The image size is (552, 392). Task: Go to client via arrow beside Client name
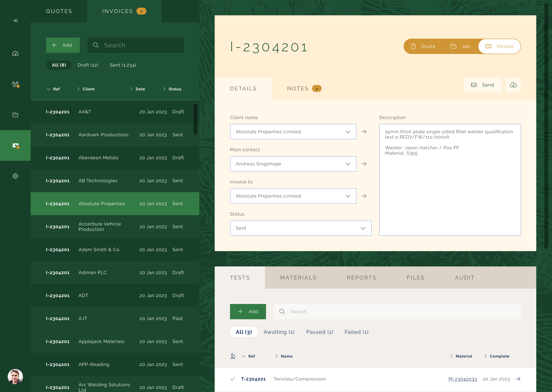coord(364,132)
